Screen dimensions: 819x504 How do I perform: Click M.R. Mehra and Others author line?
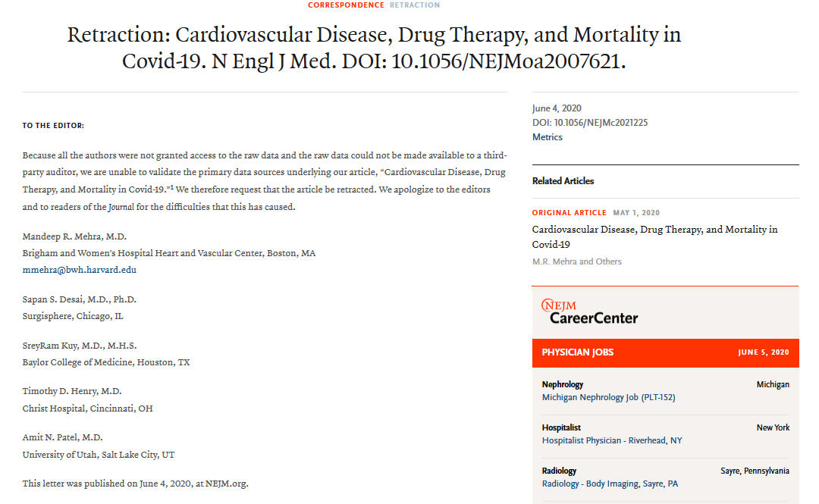pos(576,261)
